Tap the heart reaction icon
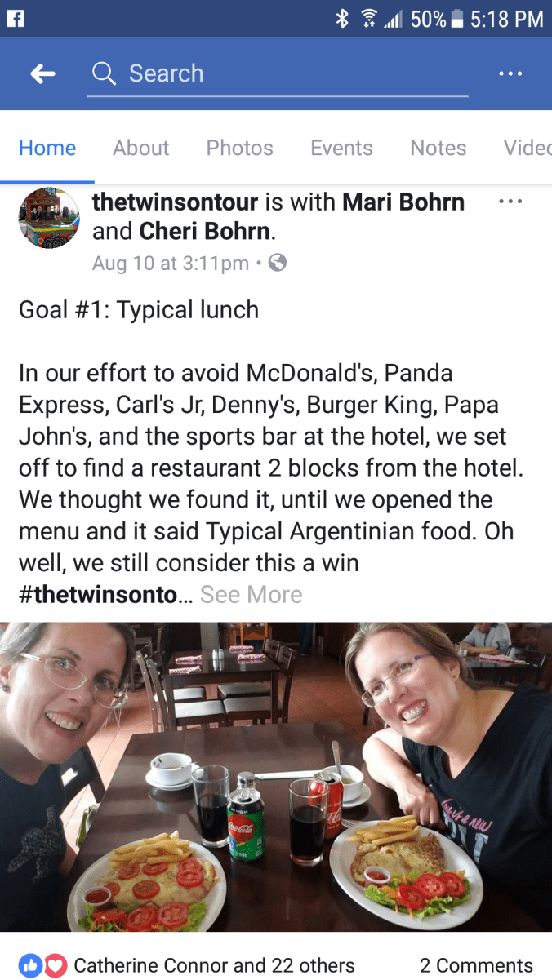Viewport: 552px width, 980px height. (x=55, y=966)
